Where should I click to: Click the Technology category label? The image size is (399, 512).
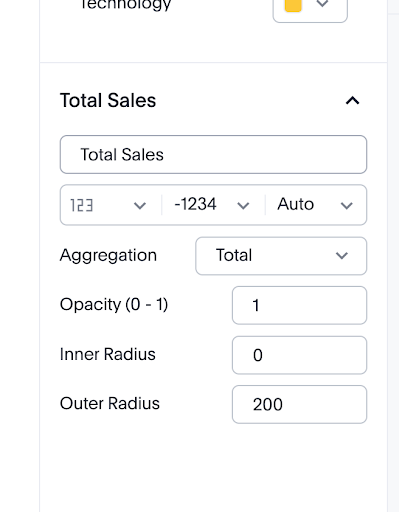point(125,5)
